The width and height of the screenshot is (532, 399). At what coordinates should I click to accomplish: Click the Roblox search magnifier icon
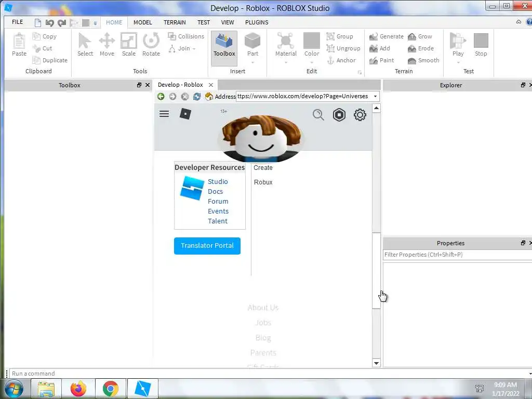pyautogui.click(x=318, y=115)
